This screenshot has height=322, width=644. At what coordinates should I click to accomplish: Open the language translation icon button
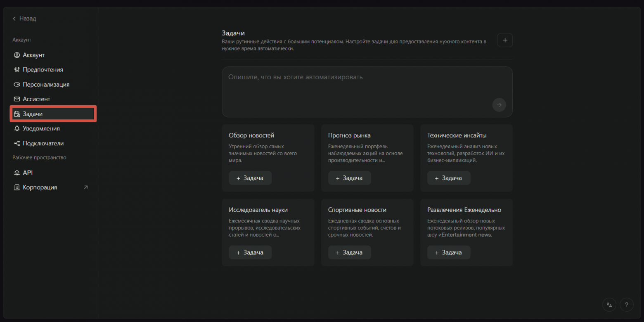click(x=609, y=305)
